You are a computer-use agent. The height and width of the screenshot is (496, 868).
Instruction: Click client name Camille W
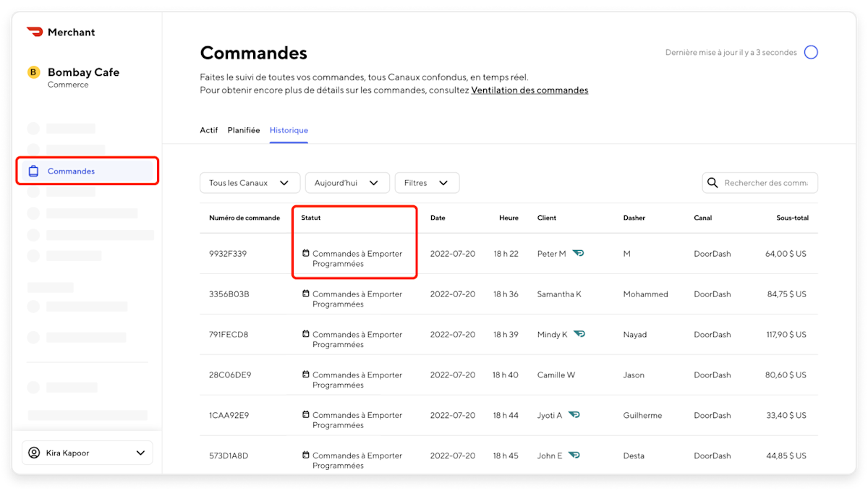(x=556, y=375)
